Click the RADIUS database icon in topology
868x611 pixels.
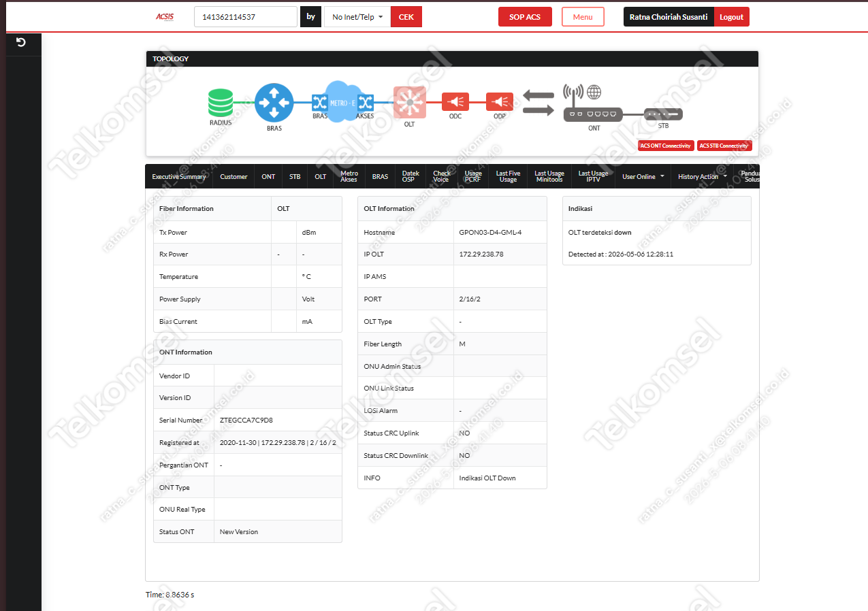click(220, 103)
